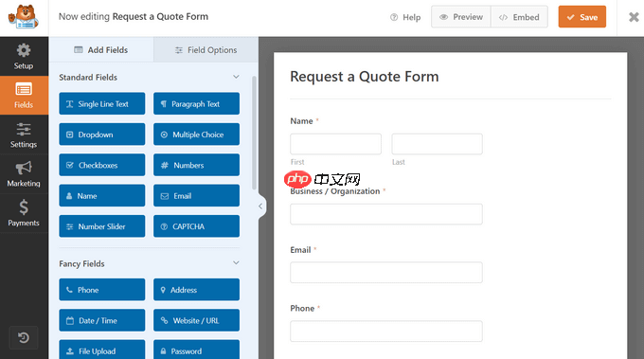Click the Last name input box
Screen dimensions: 644x359
[x=437, y=144]
